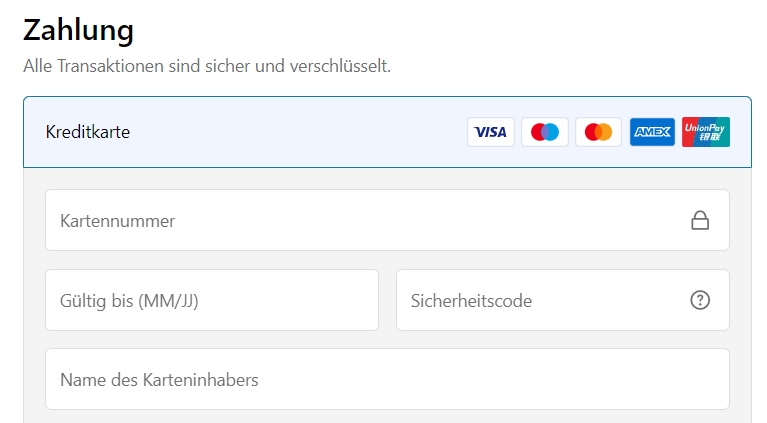This screenshot has height=423, width=767.
Task: Click the AMEX card logo
Action: click(652, 132)
